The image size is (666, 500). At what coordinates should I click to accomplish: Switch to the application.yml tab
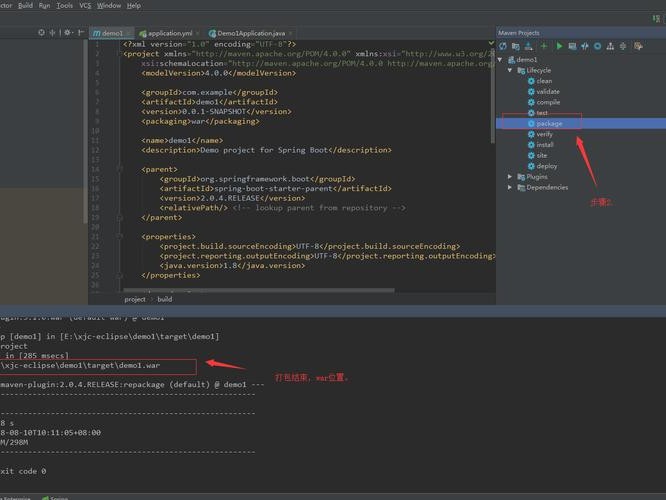click(x=170, y=33)
